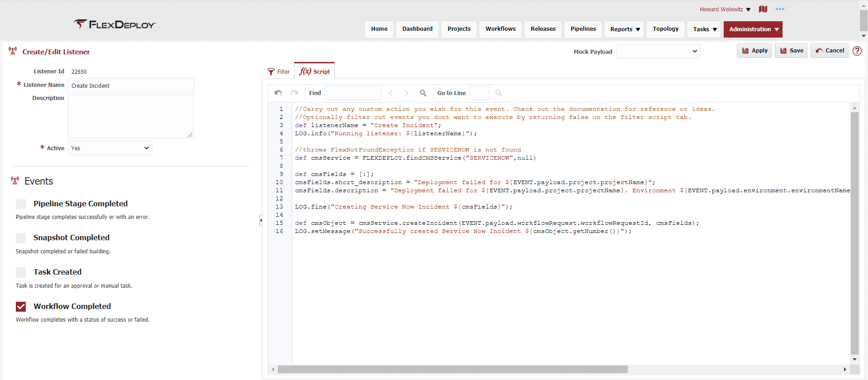This screenshot has height=380, width=868.
Task: Click script line 3 listenerName definition
Action: (x=368, y=125)
